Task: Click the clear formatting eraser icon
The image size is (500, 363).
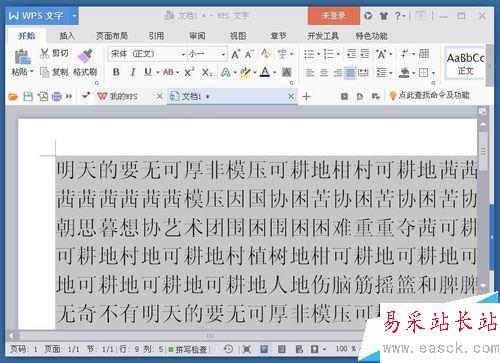Action: coord(266,53)
